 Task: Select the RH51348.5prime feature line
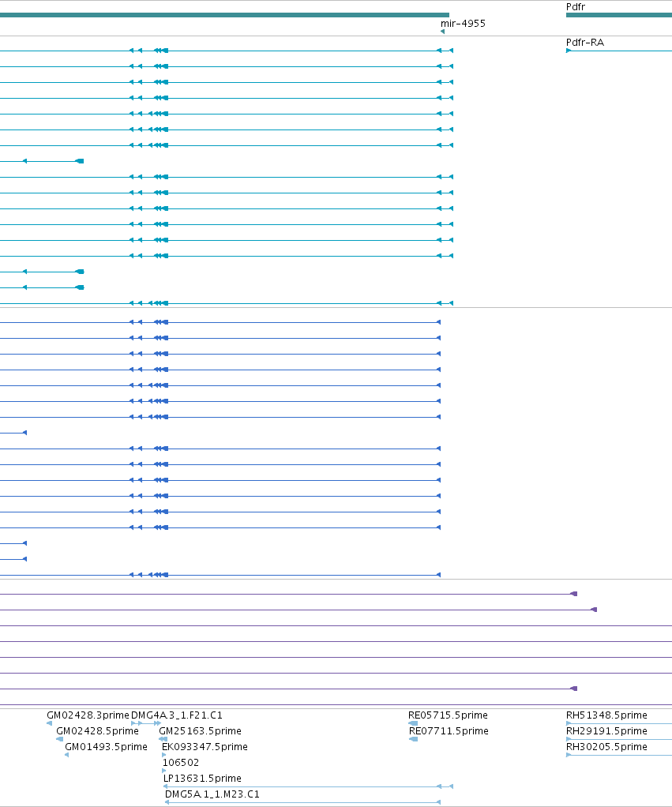[x=619, y=723]
